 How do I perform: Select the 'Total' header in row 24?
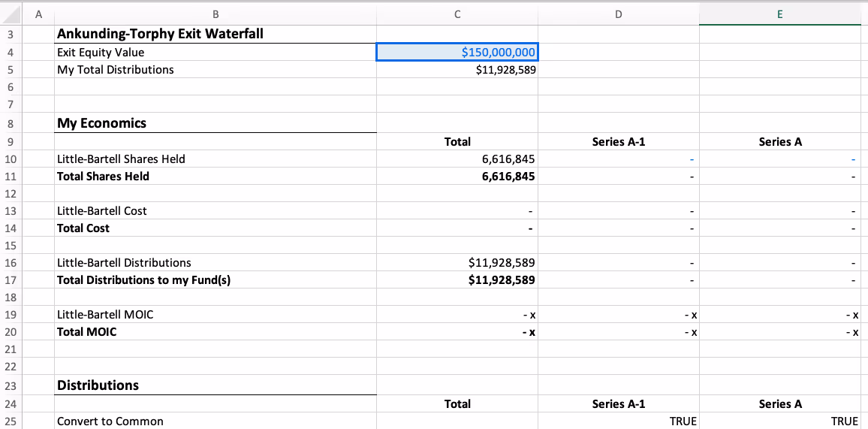pos(457,403)
